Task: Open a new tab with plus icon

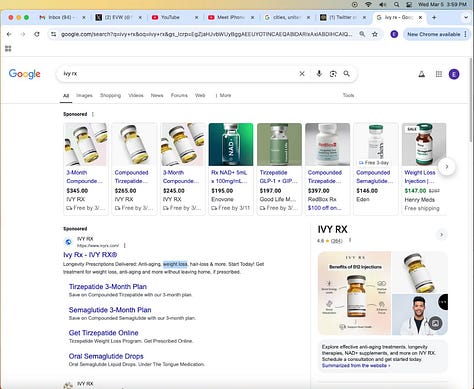Action: [x=434, y=17]
